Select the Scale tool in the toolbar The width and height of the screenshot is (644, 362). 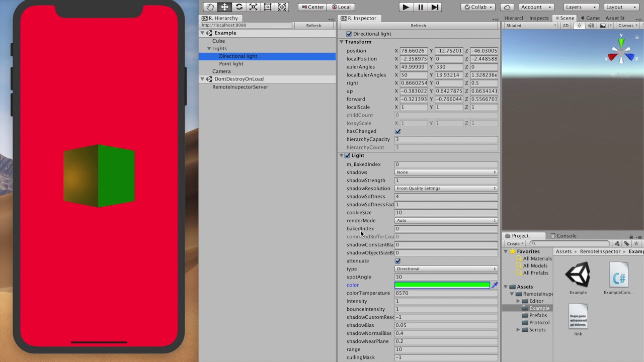[x=254, y=7]
